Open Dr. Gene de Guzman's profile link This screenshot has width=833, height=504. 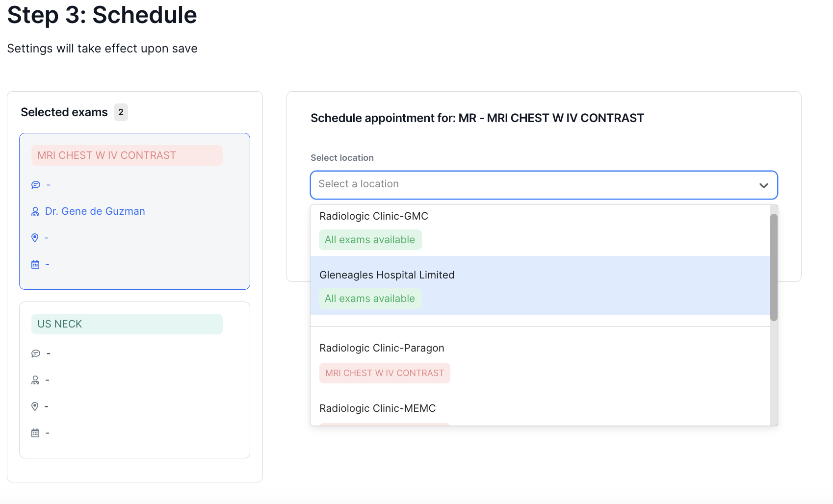coord(95,211)
